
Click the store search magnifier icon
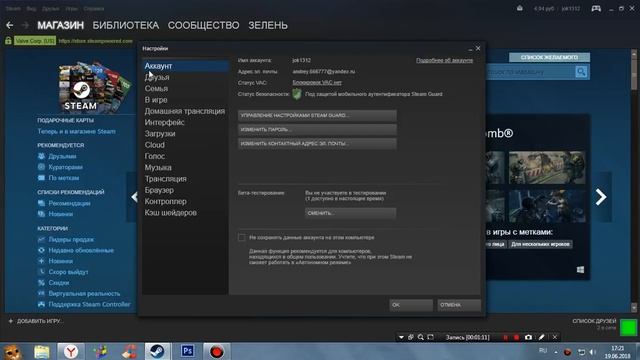(581, 72)
